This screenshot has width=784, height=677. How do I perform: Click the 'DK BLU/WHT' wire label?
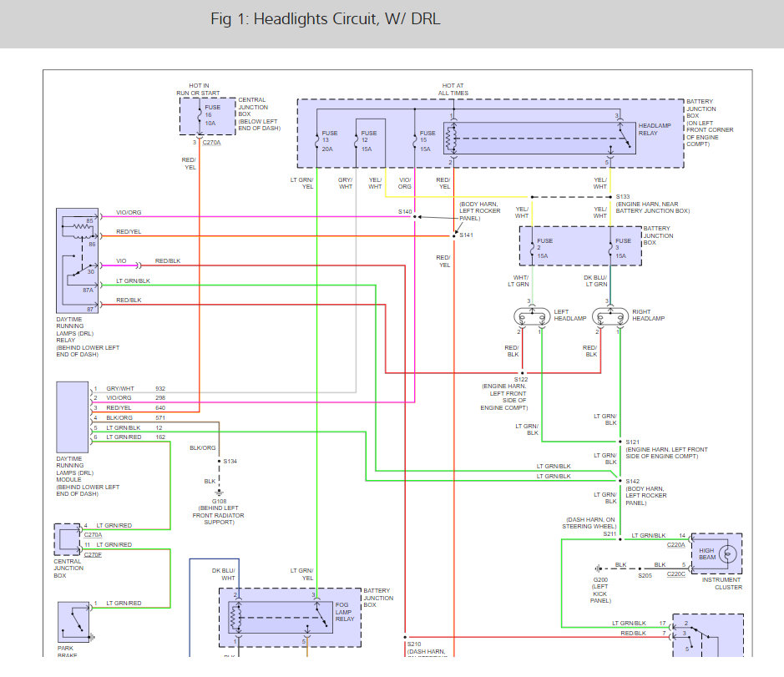click(x=224, y=574)
